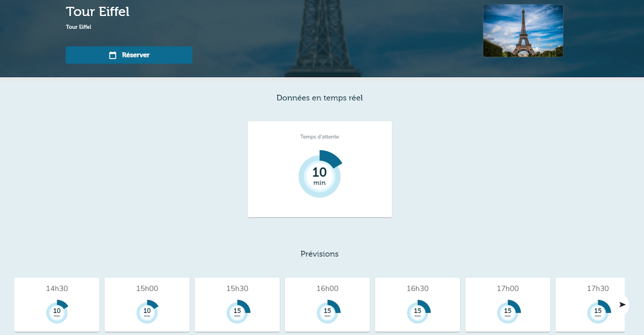
Task: Click the Temps d'attente label
Action: 320,137
